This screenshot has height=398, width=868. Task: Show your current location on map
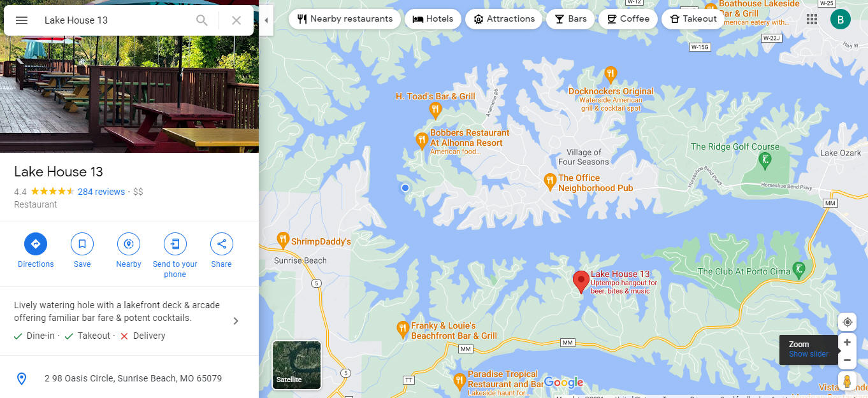coord(847,322)
